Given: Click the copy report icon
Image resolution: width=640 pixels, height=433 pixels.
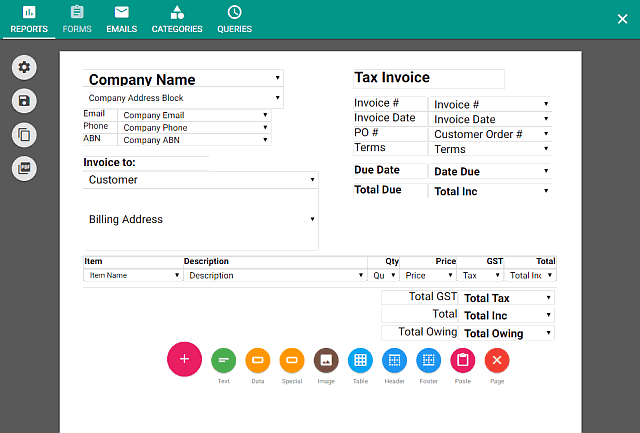Looking at the screenshot, I should [24, 134].
